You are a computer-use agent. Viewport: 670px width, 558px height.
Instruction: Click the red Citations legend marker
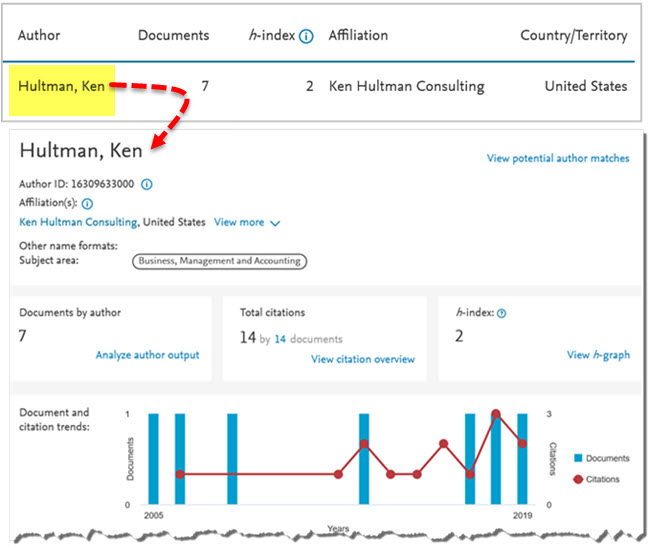point(579,479)
